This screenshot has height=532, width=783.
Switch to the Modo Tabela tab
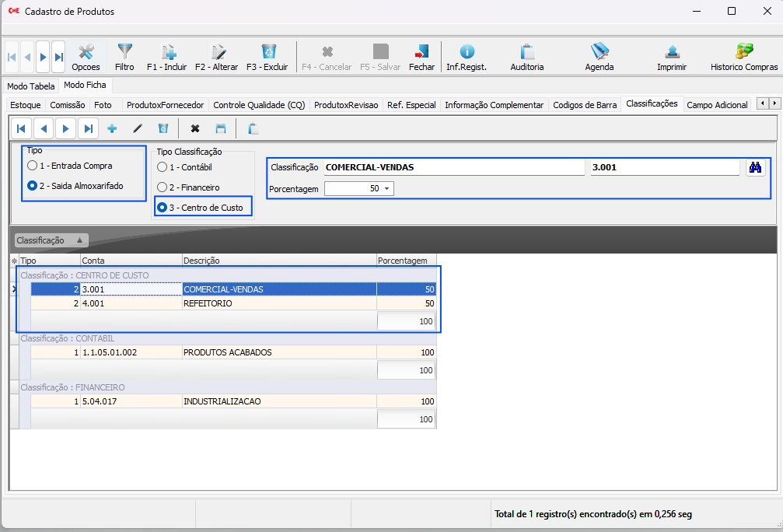[x=31, y=86]
